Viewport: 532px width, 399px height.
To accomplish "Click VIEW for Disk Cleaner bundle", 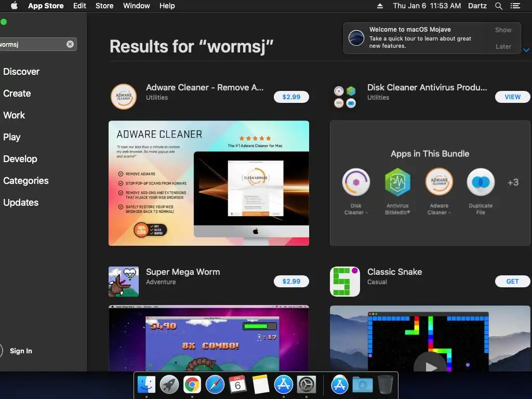I will click(512, 97).
